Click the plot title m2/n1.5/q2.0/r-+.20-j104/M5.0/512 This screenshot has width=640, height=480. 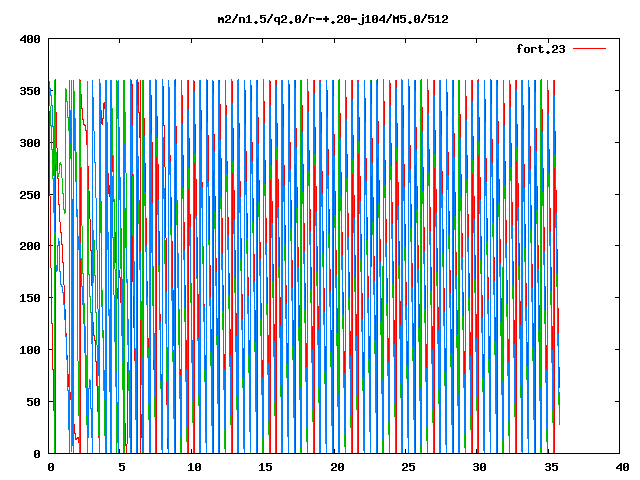(333, 19)
